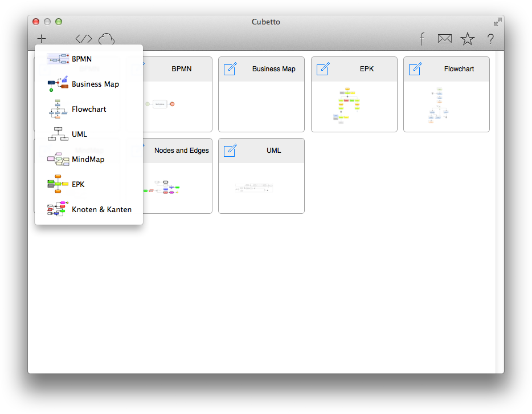Click the Business Map icon in menu
Image resolution: width=532 pixels, height=414 pixels.
(58, 84)
